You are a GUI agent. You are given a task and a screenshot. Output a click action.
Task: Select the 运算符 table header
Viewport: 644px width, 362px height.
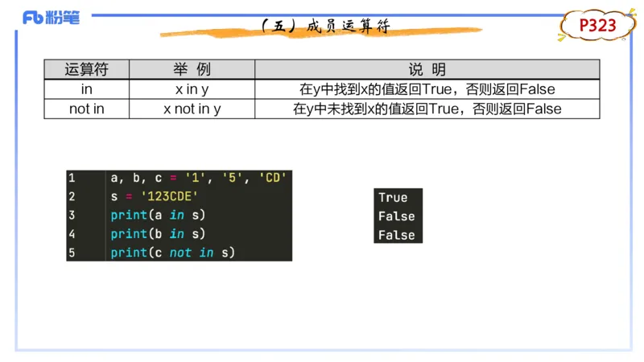pos(87,69)
